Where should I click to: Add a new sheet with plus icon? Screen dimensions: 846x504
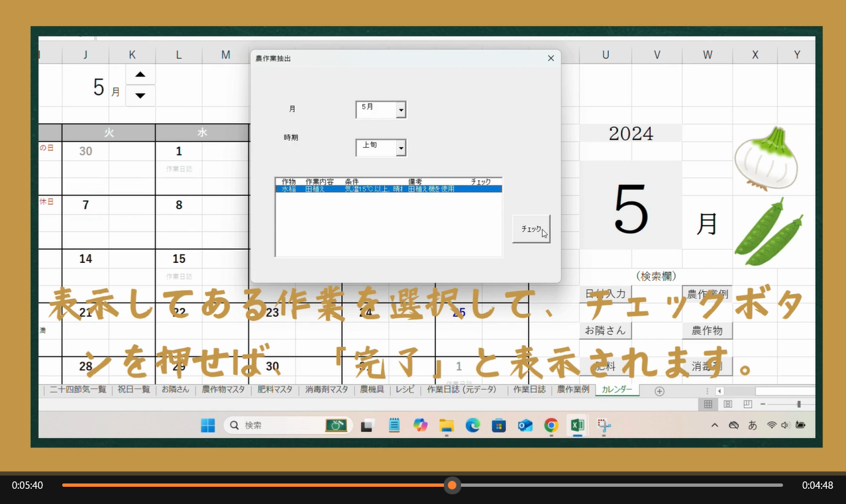point(659,391)
